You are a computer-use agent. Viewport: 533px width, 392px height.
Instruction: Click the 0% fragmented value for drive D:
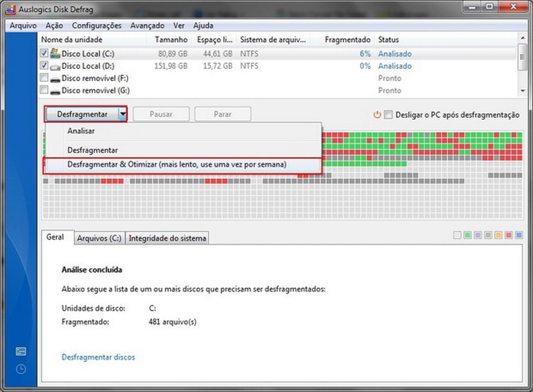coord(365,66)
